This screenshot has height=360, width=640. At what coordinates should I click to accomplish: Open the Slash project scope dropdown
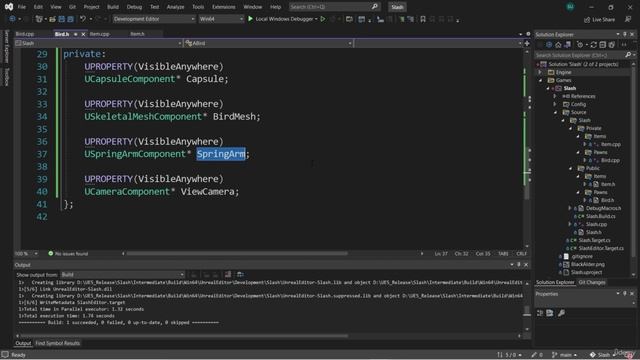[x=98, y=43]
